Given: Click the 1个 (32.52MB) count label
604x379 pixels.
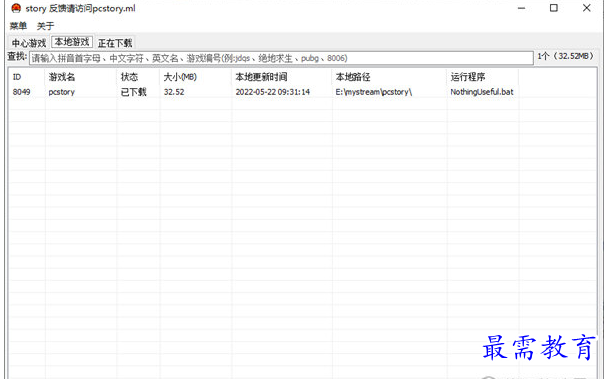Looking at the screenshot, I should coord(565,56).
